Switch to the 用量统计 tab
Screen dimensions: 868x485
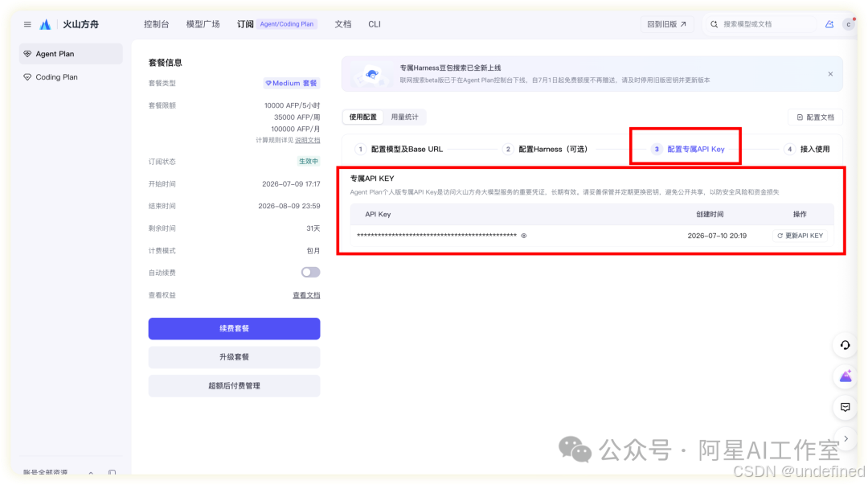pos(404,117)
